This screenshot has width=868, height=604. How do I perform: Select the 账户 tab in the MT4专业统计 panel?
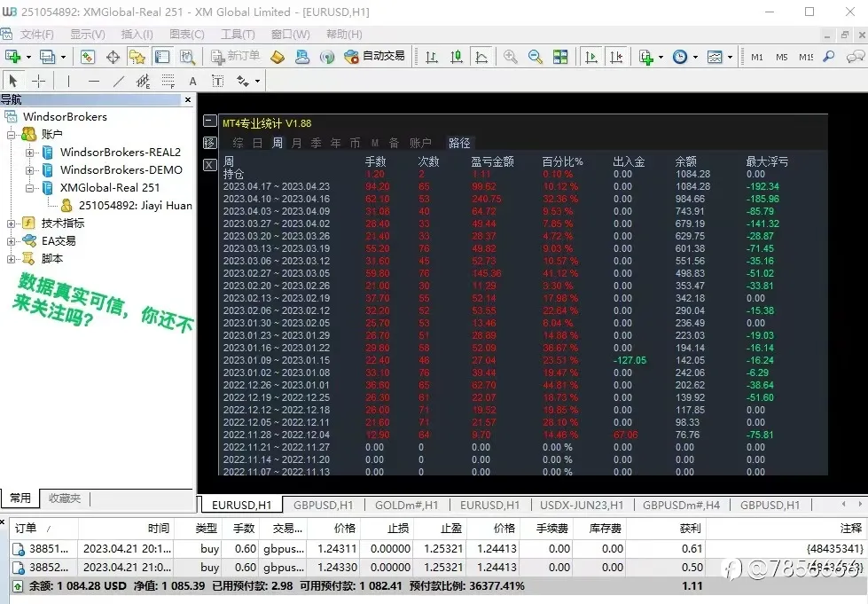[x=420, y=143]
